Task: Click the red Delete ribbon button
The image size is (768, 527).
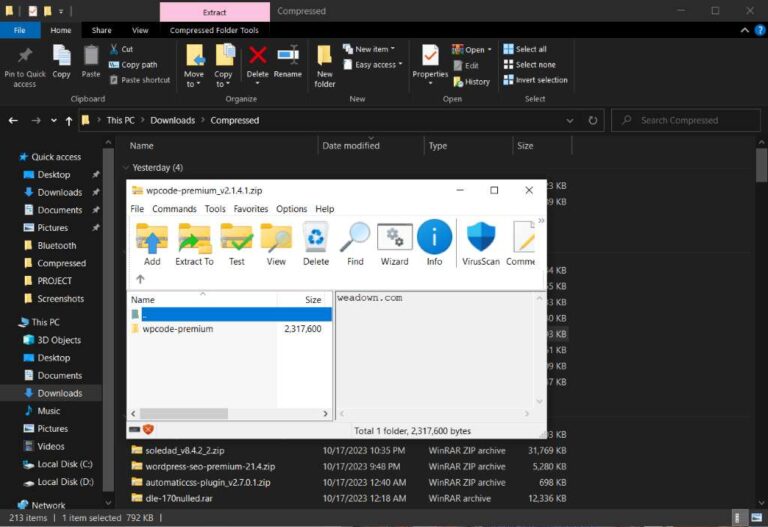Action: [258, 65]
